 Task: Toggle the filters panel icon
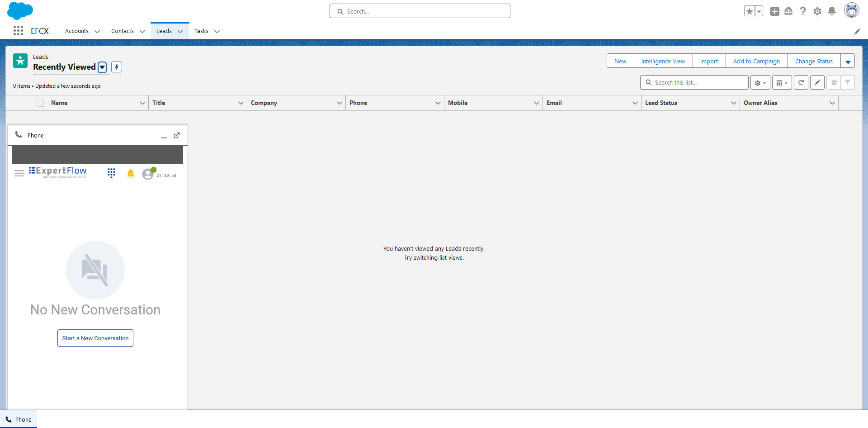point(848,83)
